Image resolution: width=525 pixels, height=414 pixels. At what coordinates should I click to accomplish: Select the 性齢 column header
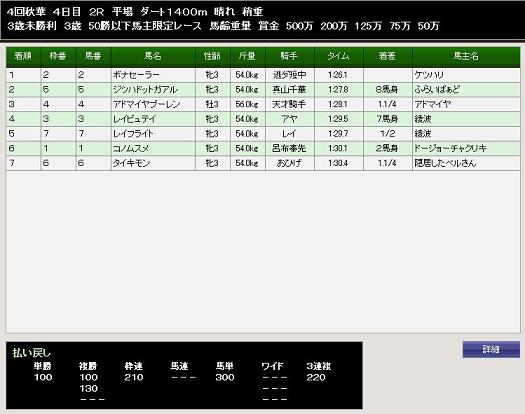(213, 56)
